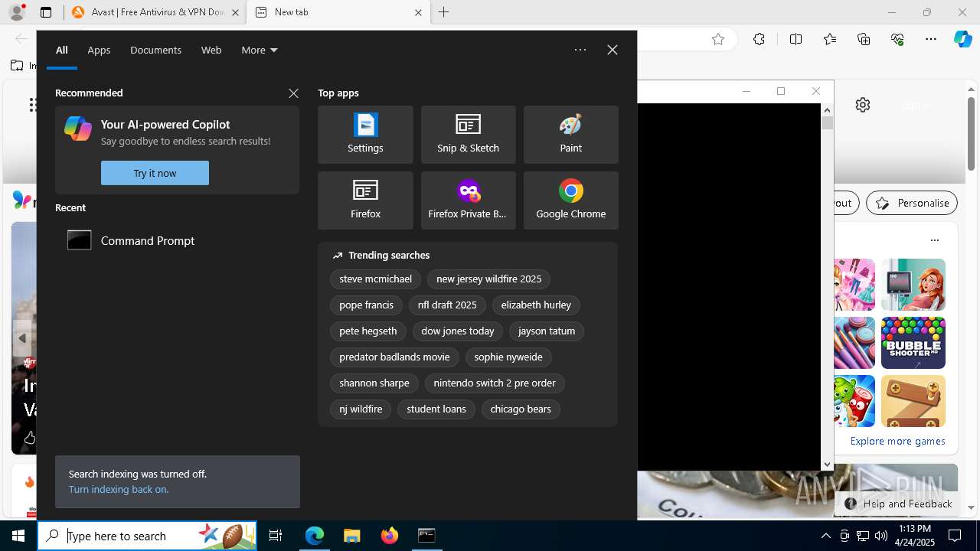
Task: Click Try it now Copilot button
Action: click(x=155, y=173)
